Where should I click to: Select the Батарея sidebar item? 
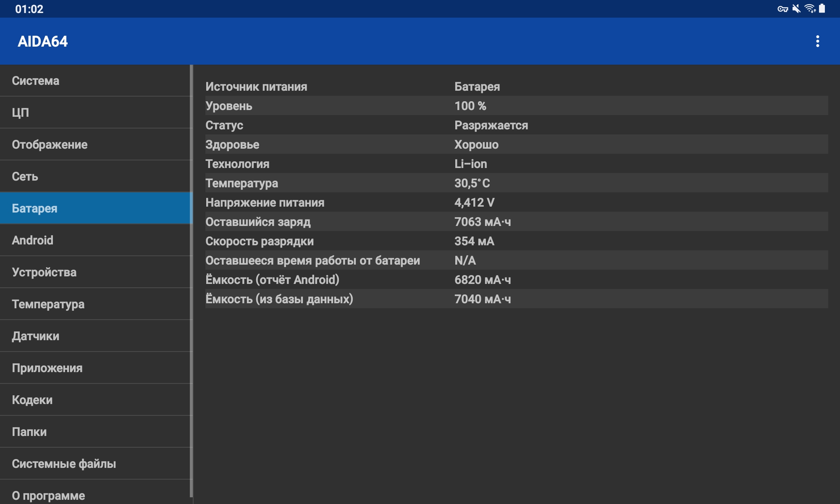tap(96, 208)
